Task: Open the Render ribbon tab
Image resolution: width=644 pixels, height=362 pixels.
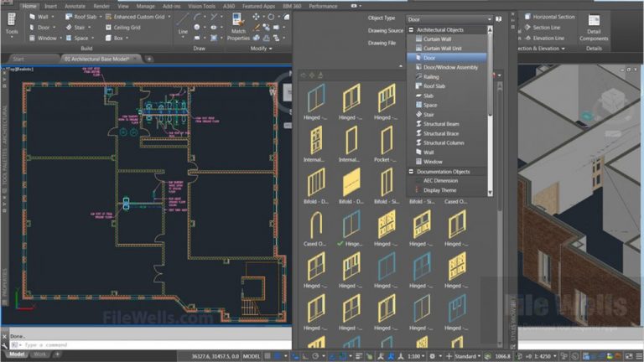Action: [x=101, y=6]
